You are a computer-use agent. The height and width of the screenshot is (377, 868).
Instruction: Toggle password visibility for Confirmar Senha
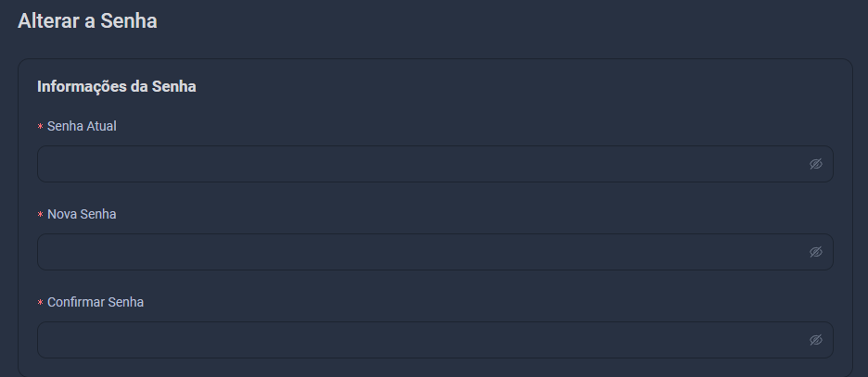[x=815, y=340]
